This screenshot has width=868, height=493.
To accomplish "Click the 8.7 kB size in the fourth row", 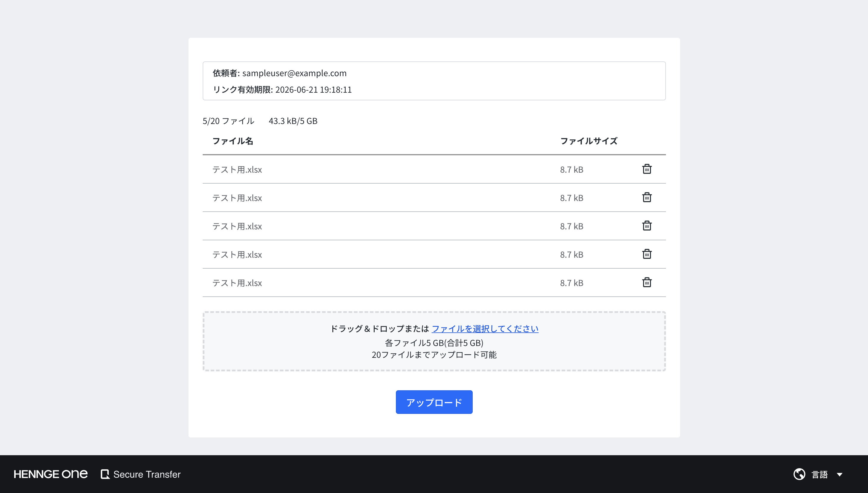I will (572, 255).
